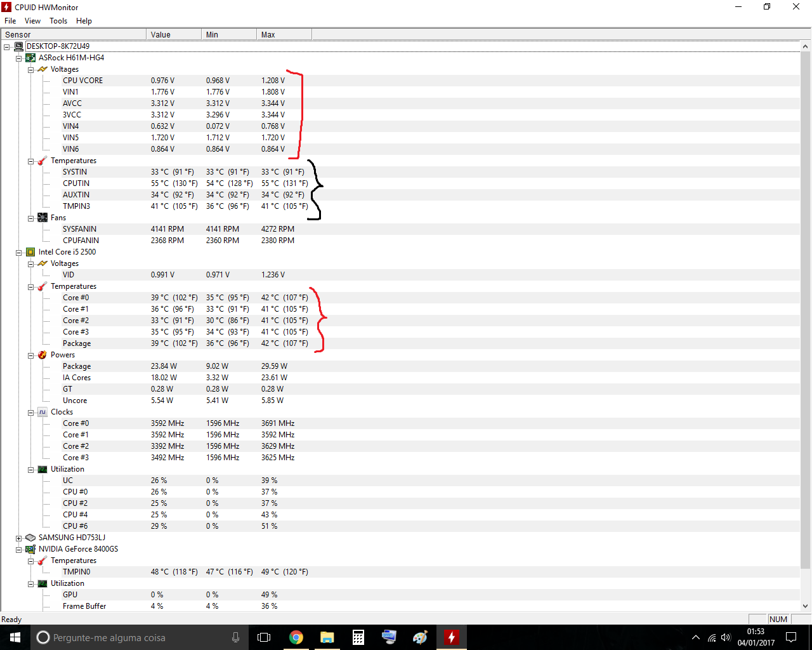
Task: Open network status in system tray
Action: click(712, 637)
